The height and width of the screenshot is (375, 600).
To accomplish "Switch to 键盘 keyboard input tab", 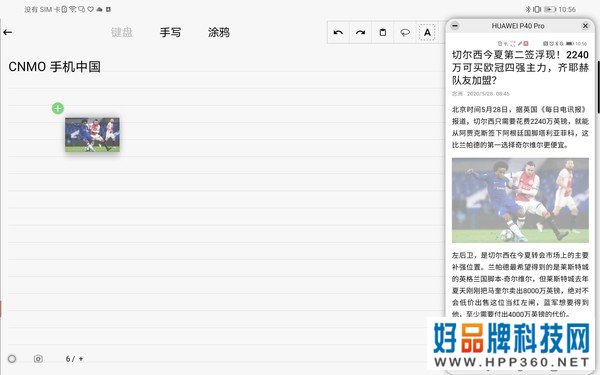I will pos(122,33).
